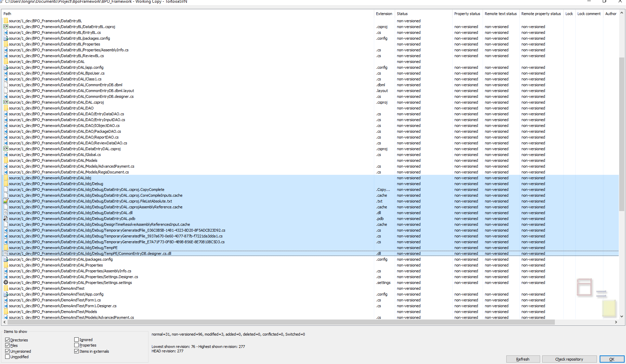Select the DataEntryDAL/Global.cs row
Screen dimensions: 626x364
(x=310, y=155)
